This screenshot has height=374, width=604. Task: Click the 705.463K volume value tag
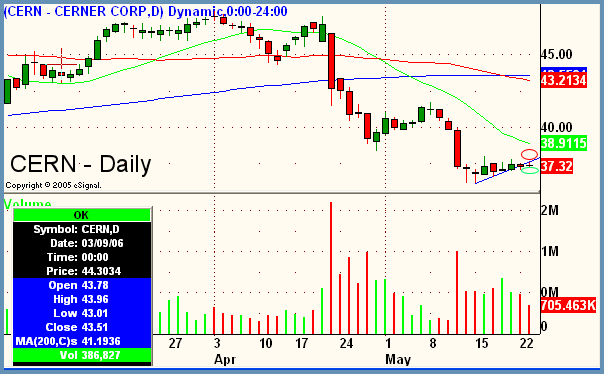coord(568,305)
